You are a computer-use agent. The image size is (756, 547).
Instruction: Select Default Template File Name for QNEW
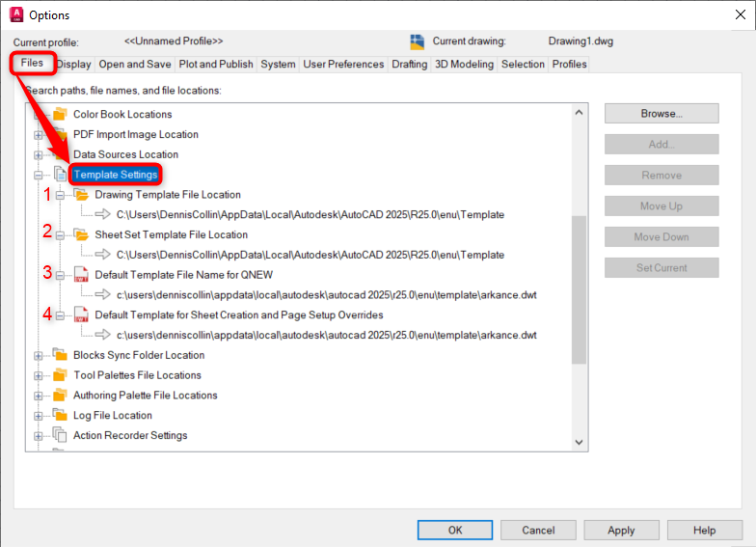pos(183,275)
